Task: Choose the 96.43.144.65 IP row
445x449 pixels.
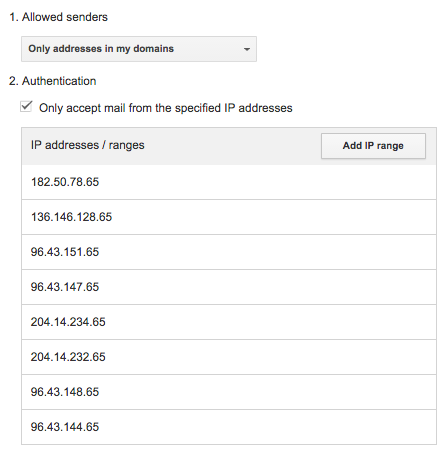Action: pos(229,427)
